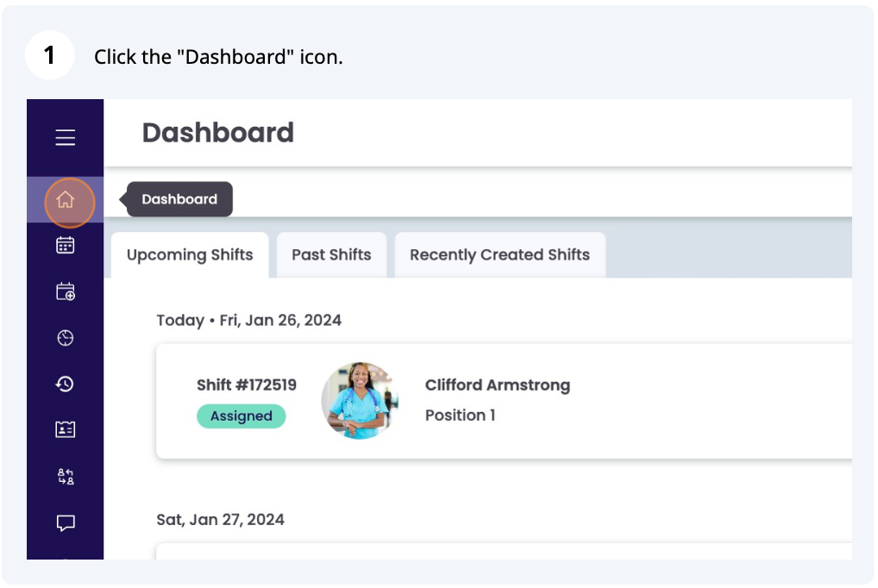Viewport: 878px width, 588px height.
Task: Click the Dashboard page heading
Action: point(218,133)
